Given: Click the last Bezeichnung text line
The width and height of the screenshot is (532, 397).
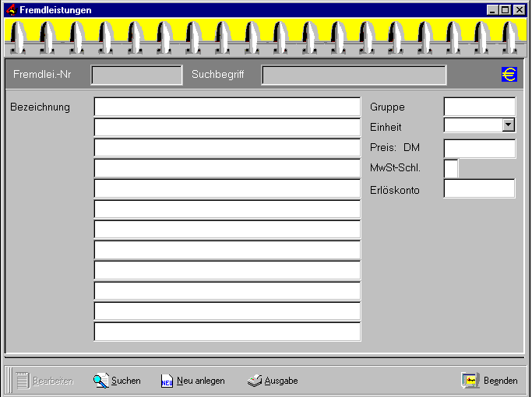Looking at the screenshot, I should 227,331.
